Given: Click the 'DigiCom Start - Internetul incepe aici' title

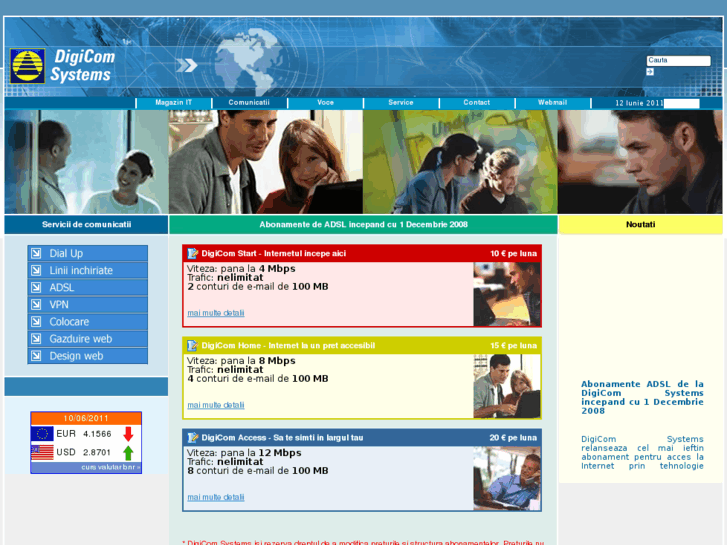Looking at the screenshot, I should pos(274,254).
